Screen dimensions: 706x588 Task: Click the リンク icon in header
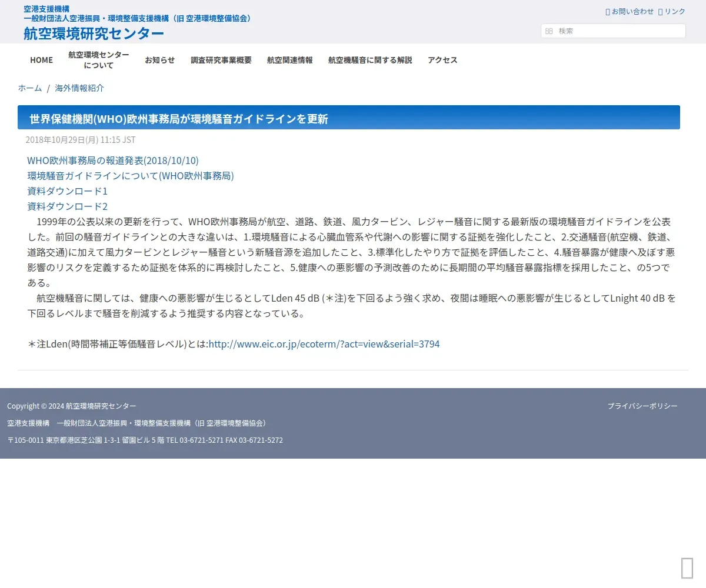(x=660, y=12)
